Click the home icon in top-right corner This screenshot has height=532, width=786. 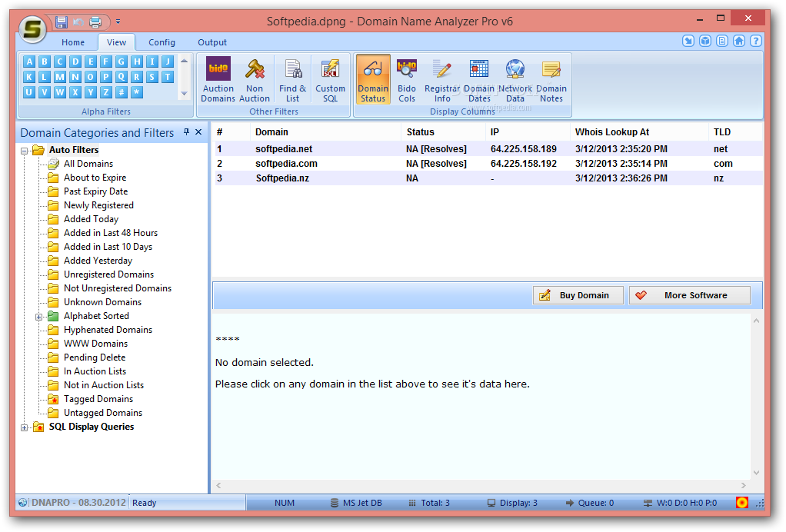[x=739, y=41]
